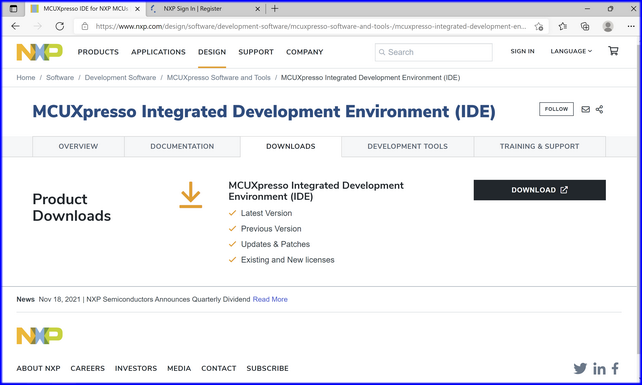Click Read More news link
642x385 pixels.
coord(270,299)
